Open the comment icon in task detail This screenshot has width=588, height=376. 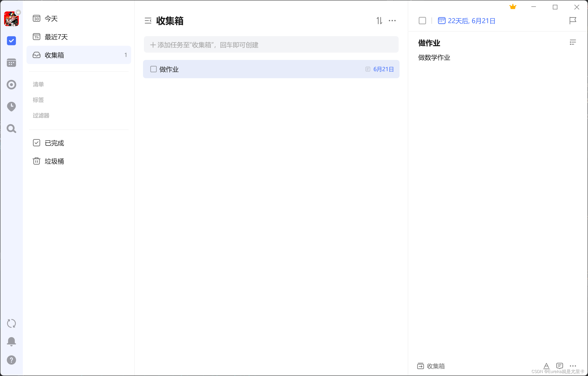[559, 366]
